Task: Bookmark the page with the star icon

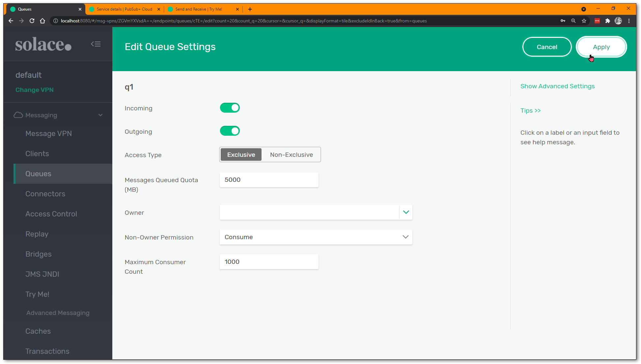Action: (x=584, y=21)
